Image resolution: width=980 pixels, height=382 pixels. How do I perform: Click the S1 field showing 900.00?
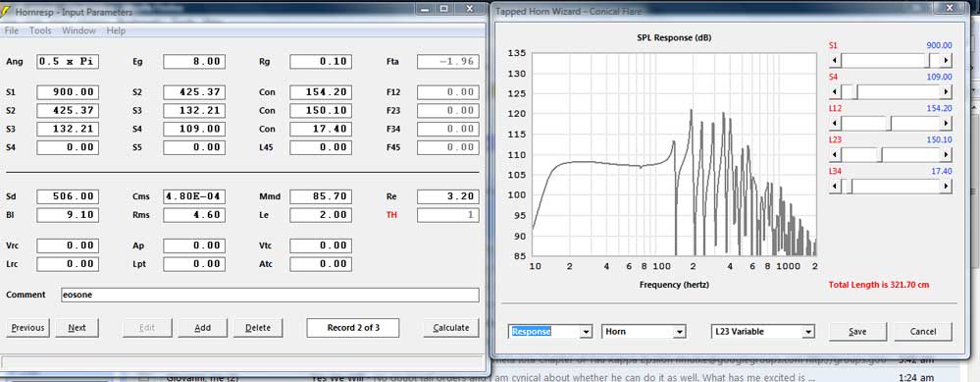tap(68, 92)
